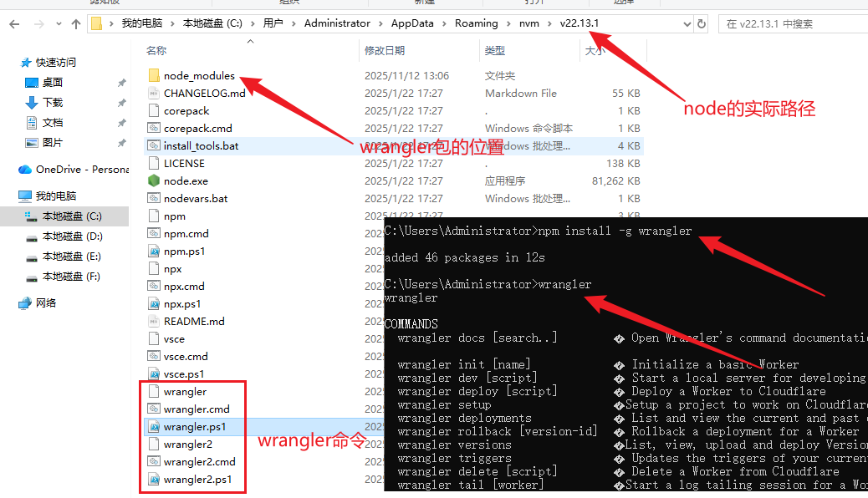Click the Up one level arrow
The height and width of the screenshot is (498, 868).
(x=76, y=24)
